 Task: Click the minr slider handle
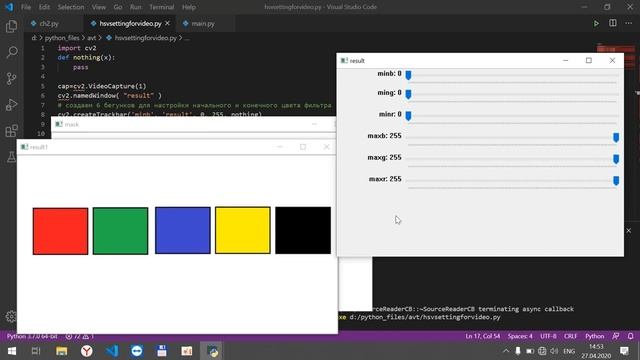coord(408,116)
